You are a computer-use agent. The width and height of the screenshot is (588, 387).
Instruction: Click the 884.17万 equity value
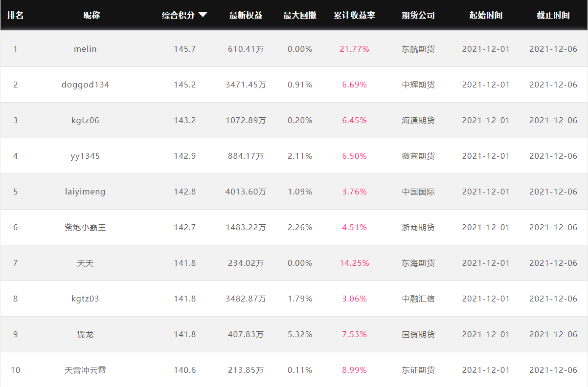246,156
